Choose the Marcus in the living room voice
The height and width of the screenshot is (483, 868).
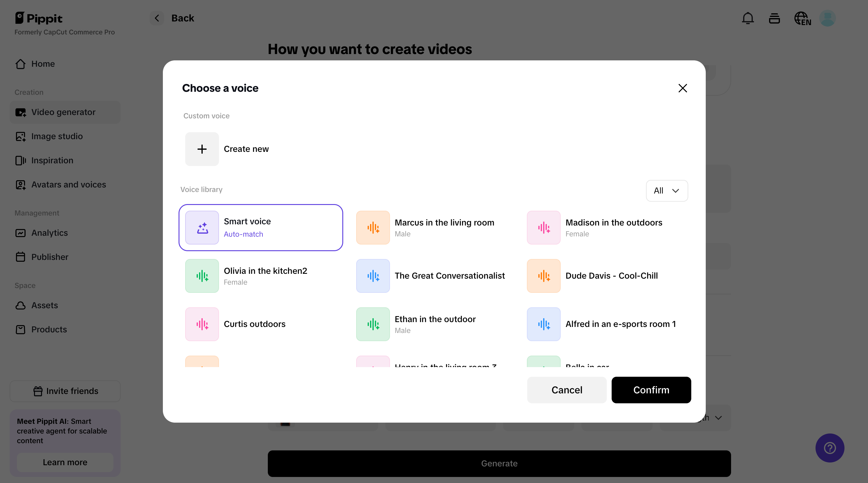pyautogui.click(x=431, y=227)
